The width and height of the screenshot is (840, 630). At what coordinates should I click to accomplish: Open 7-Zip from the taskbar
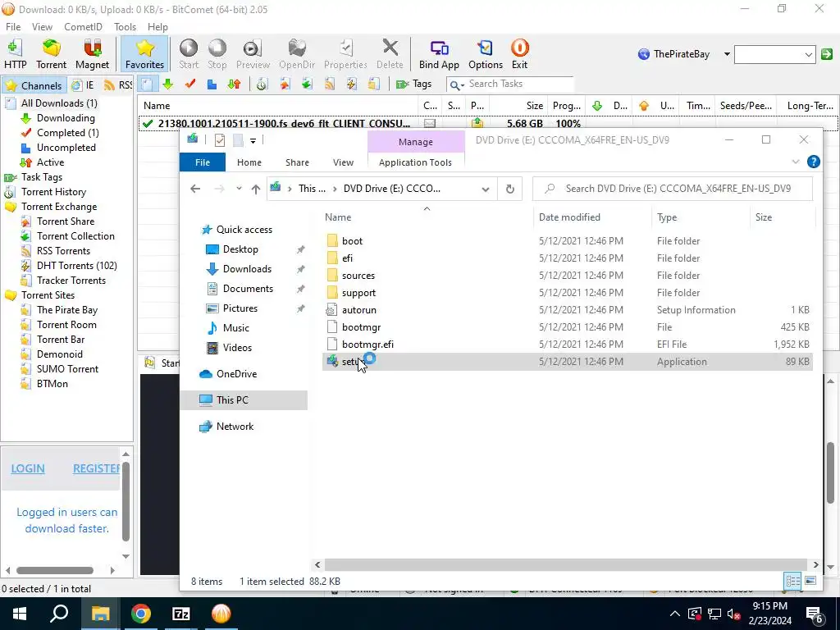click(181, 614)
